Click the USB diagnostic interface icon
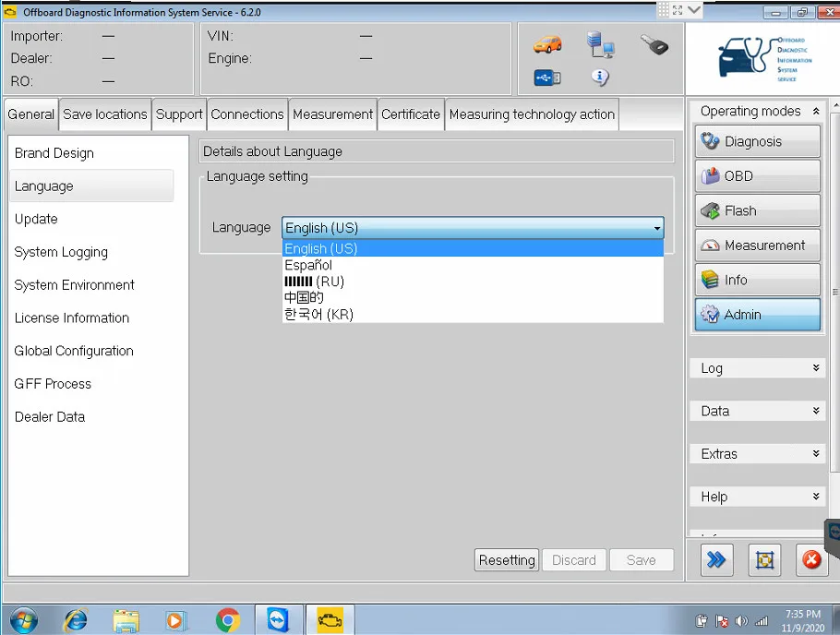This screenshot has height=635, width=840. [547, 78]
